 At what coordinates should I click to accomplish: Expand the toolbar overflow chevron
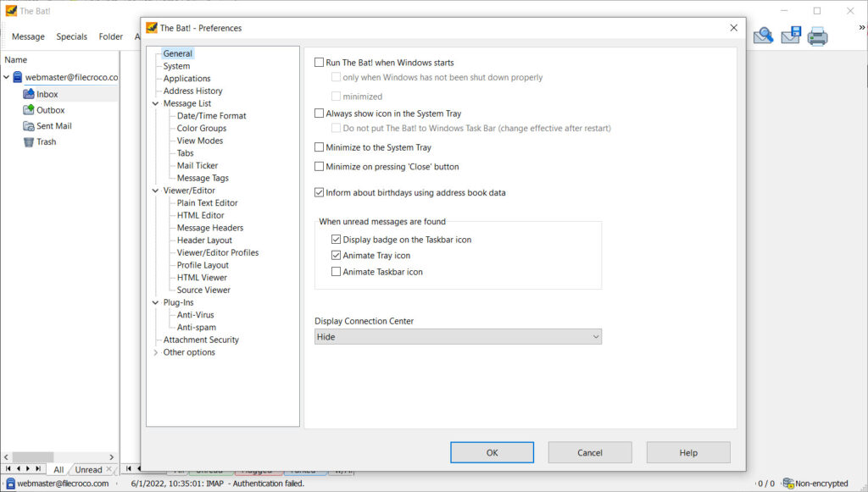(861, 27)
